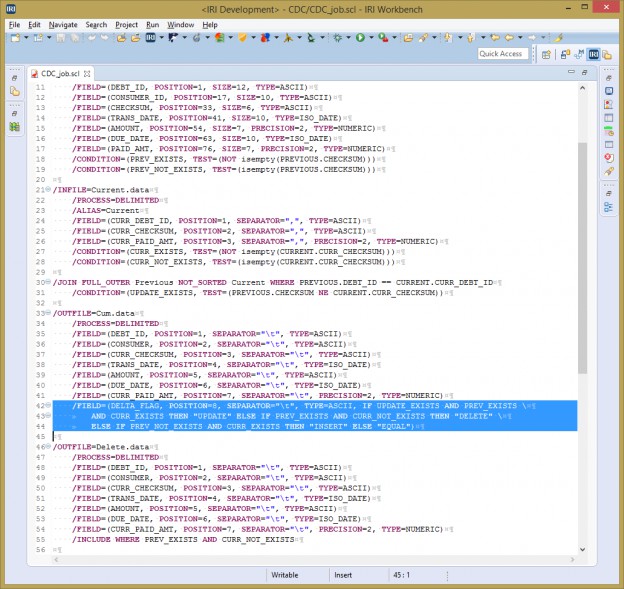The height and width of the screenshot is (589, 624).
Task: Collapse the fold at line 33 /OUTFILE=Cum.data
Action: point(48,313)
